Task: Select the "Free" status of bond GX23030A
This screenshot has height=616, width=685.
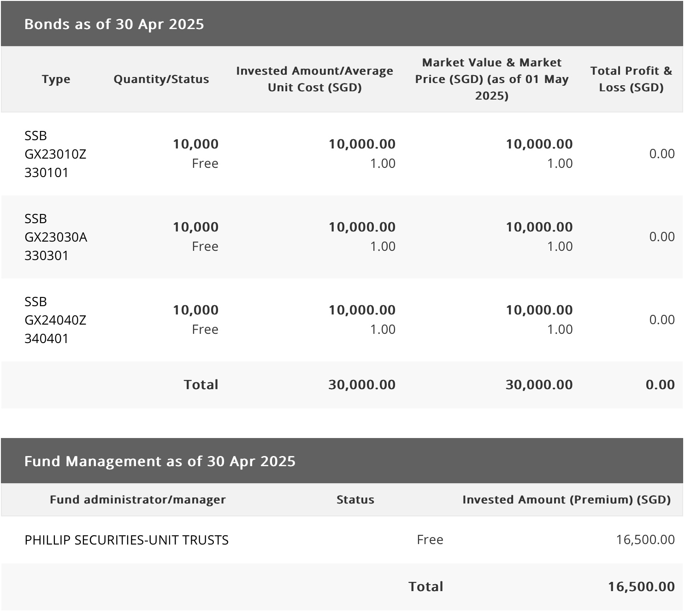Action: coord(205,246)
